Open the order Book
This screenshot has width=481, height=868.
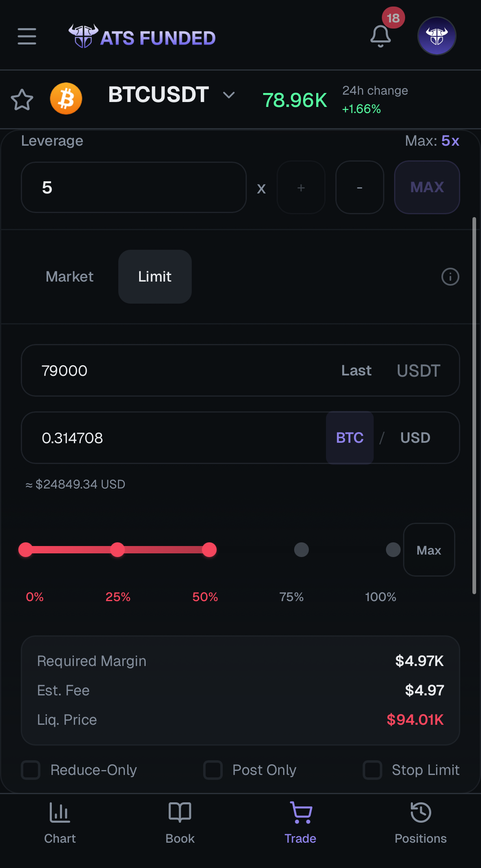pyautogui.click(x=180, y=823)
